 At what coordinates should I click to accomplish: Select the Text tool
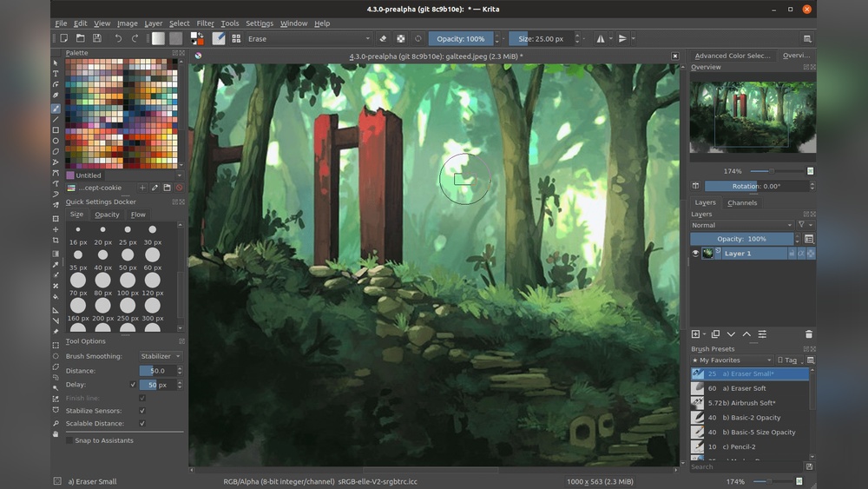[x=56, y=74]
